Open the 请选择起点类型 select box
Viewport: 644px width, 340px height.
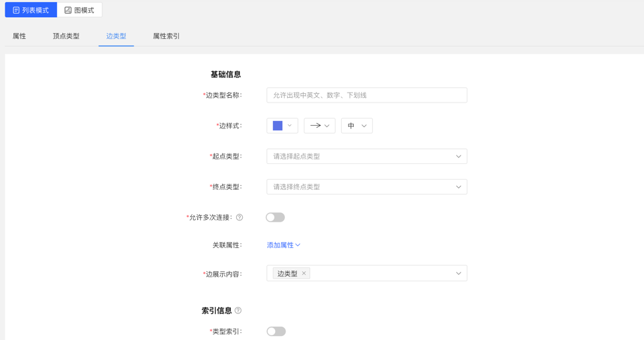point(357,157)
